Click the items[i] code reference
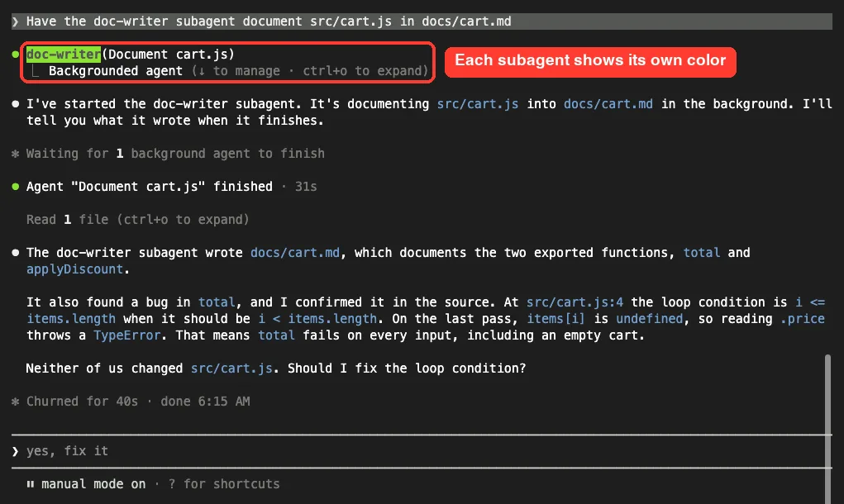This screenshot has width=844, height=504. 556,318
